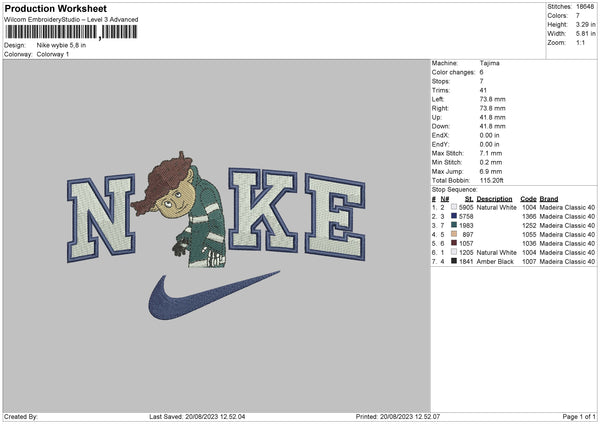Click the 'Down:' label

coord(440,126)
